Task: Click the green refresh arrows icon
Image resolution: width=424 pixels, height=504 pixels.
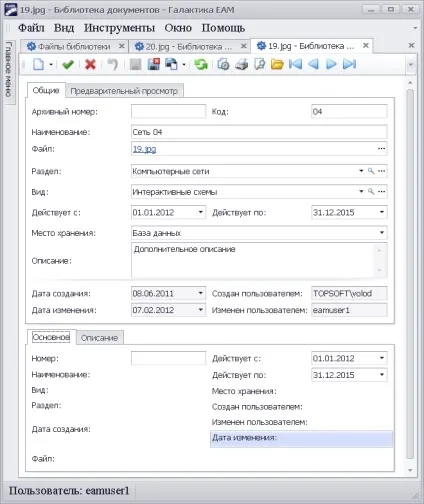Action: click(201, 64)
